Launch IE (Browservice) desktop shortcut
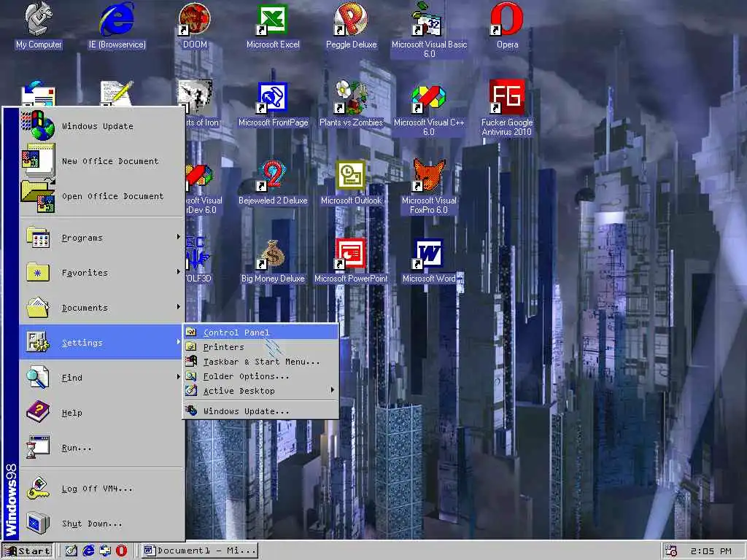This screenshot has width=747, height=560. (x=117, y=26)
